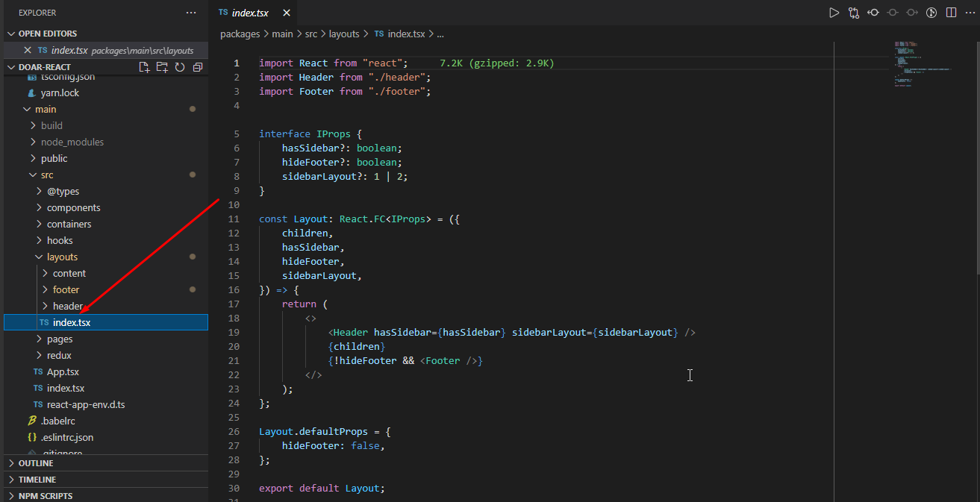Click the EXPLORER panel title
The width and height of the screenshot is (980, 502).
(37, 13)
